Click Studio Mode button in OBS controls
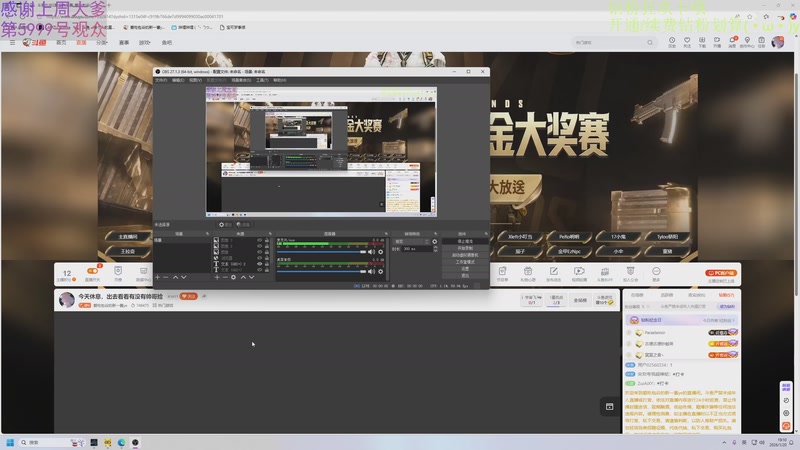The image size is (800, 450). coord(465,262)
